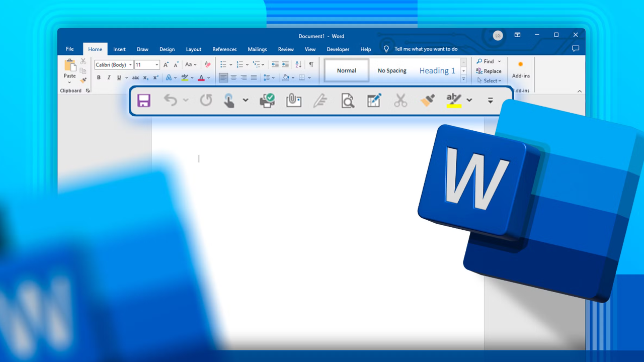Click the Line and Paragraph Spacing icon
The height and width of the screenshot is (362, 644).
[x=267, y=77]
